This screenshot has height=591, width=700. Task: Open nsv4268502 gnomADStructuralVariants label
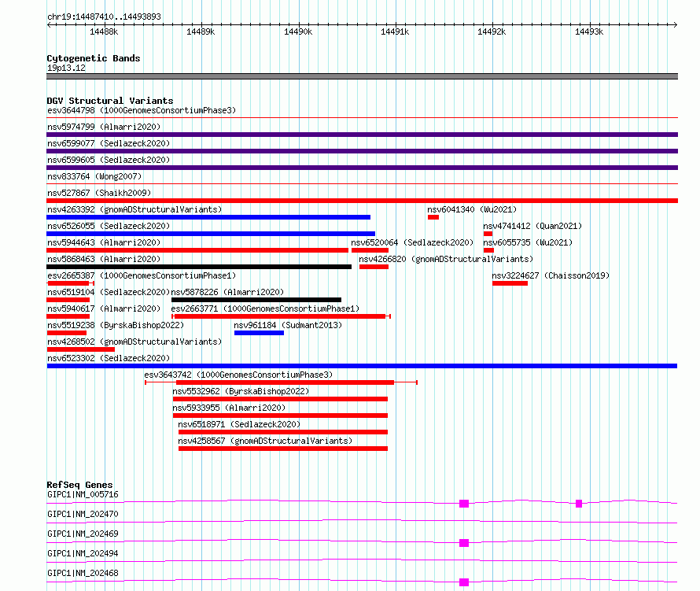click(134, 342)
